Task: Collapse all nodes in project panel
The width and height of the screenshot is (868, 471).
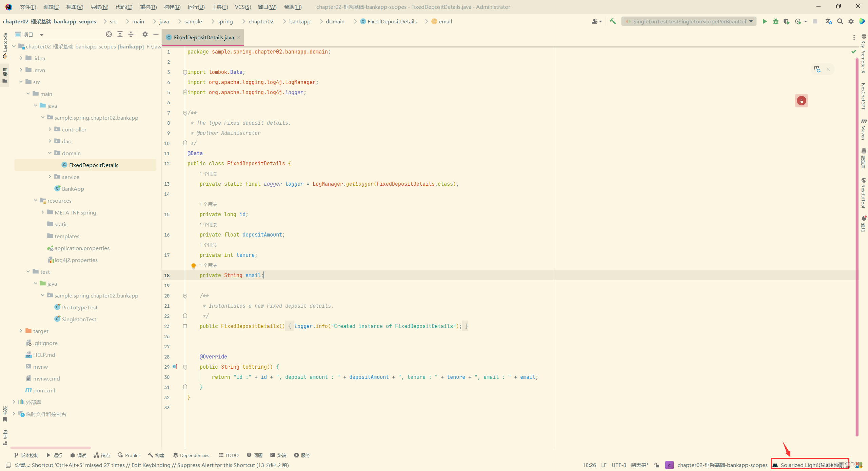Action: tap(131, 34)
